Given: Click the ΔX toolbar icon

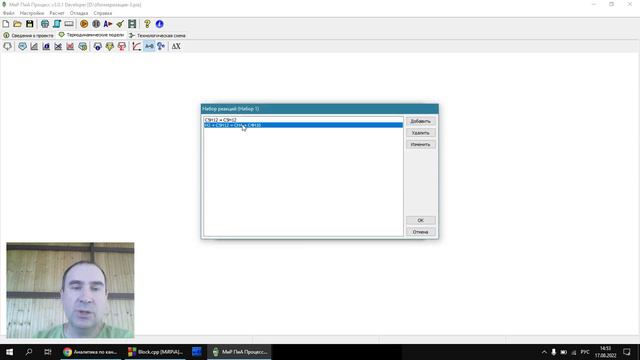Looking at the screenshot, I should pos(176,47).
